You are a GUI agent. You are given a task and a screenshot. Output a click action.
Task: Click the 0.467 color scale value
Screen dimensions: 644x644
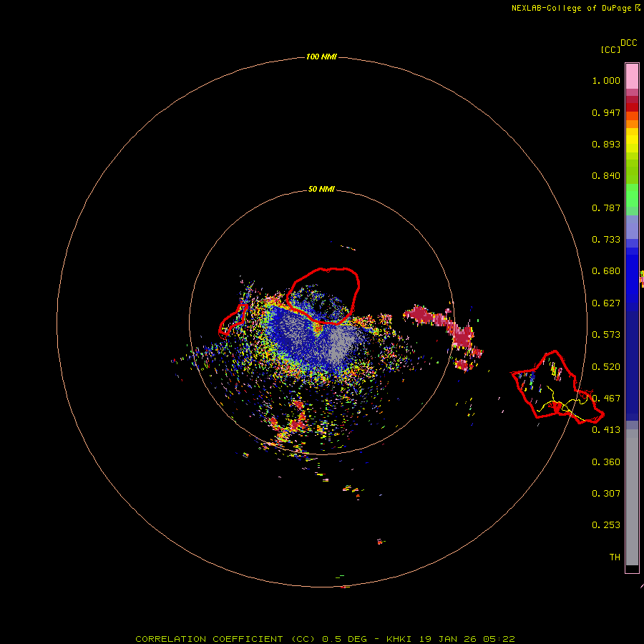[606, 399]
